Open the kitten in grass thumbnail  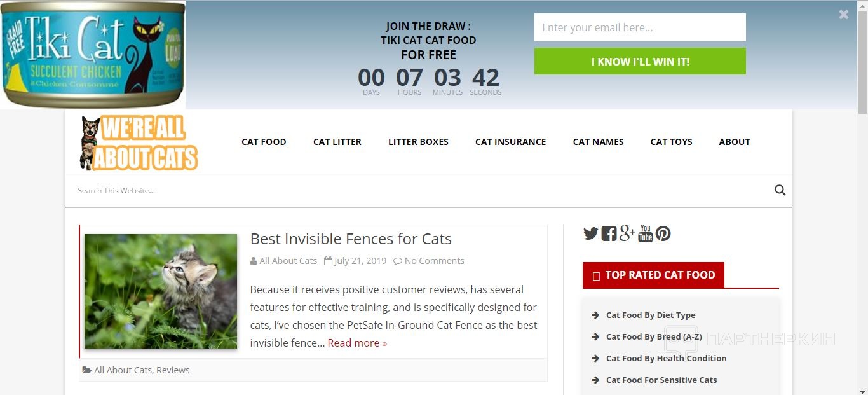[x=161, y=291]
